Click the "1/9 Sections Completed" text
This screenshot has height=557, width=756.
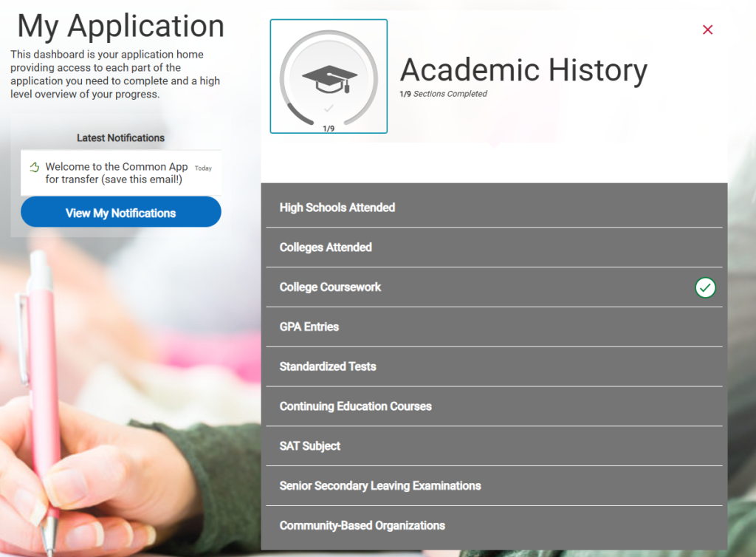[443, 94]
